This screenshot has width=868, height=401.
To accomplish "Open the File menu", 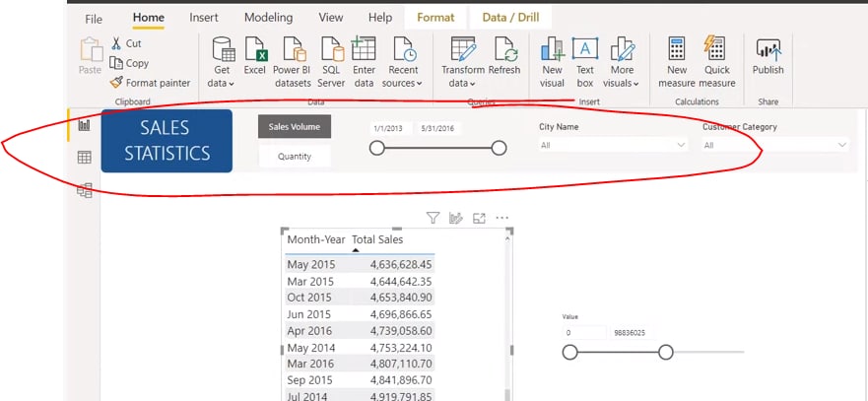I will 94,19.
